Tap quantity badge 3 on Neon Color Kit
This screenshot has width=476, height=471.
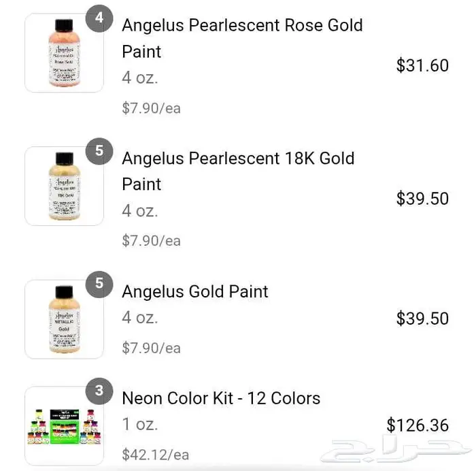pos(99,391)
